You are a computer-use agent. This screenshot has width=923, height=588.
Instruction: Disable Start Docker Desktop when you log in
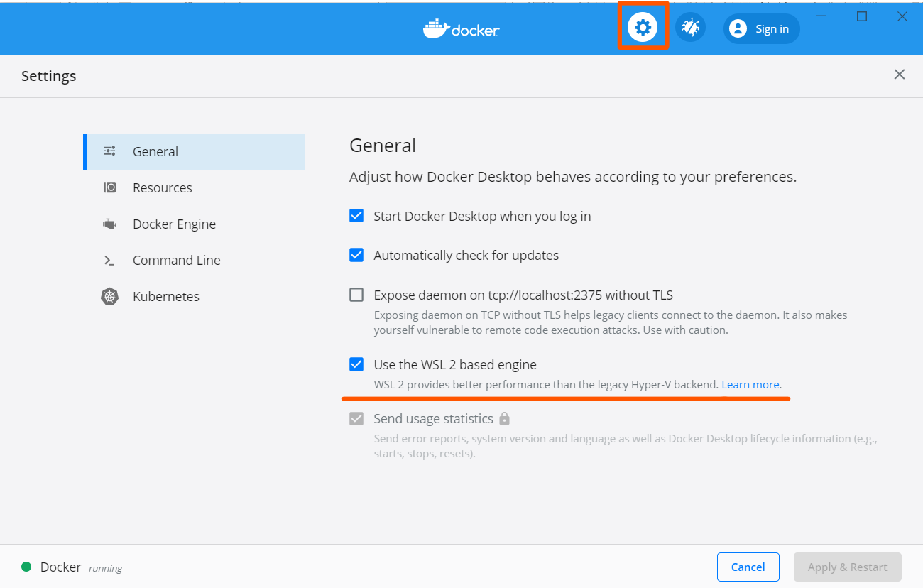click(356, 215)
